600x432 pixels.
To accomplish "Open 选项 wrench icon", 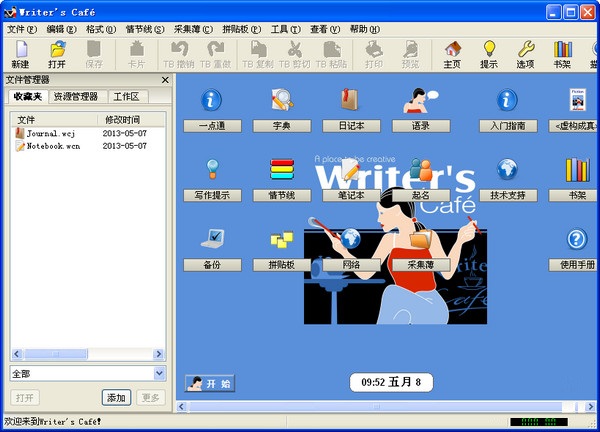I will click(x=526, y=49).
